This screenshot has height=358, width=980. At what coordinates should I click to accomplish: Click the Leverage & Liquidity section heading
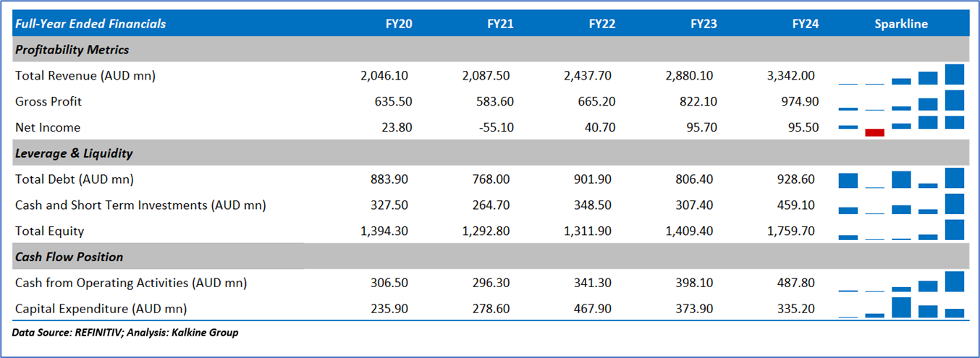[x=74, y=153]
